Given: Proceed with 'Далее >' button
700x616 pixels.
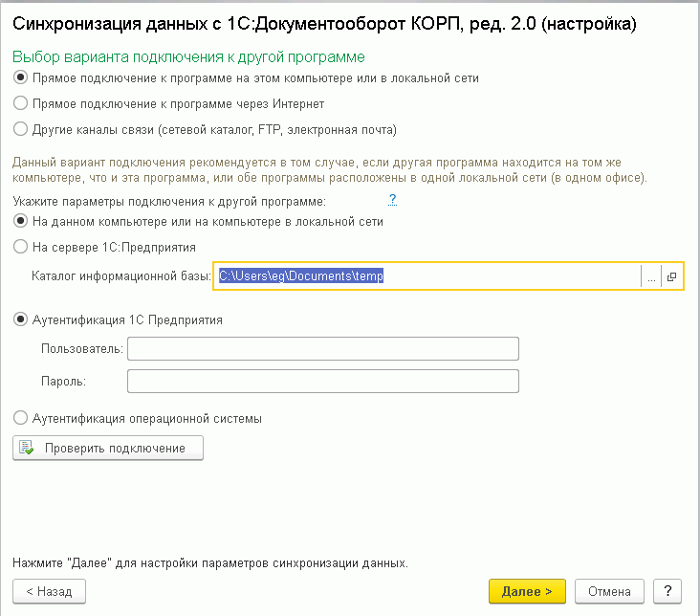Looking at the screenshot, I should click(527, 591).
